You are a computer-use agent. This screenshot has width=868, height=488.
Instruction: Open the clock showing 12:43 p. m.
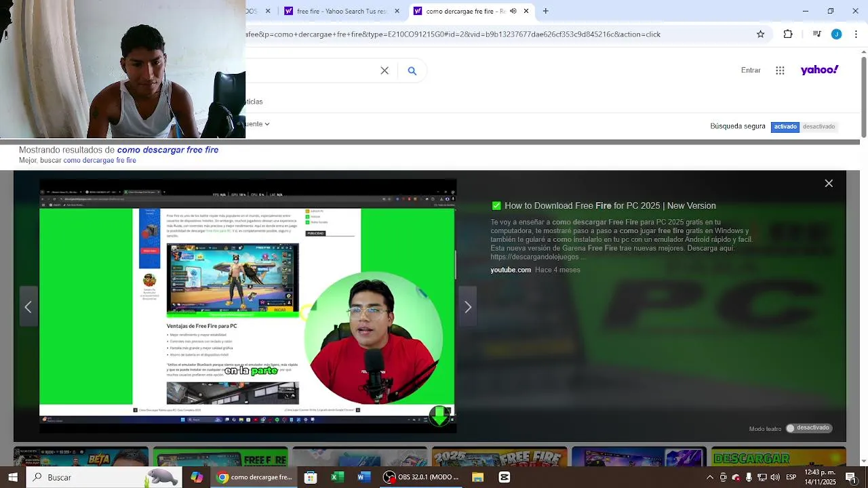pyautogui.click(x=820, y=477)
